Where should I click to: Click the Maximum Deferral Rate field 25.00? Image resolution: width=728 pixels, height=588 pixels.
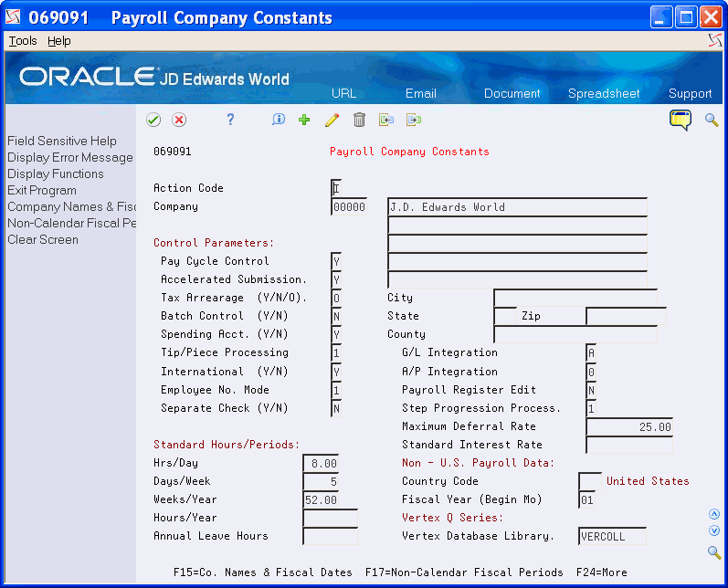[629, 426]
